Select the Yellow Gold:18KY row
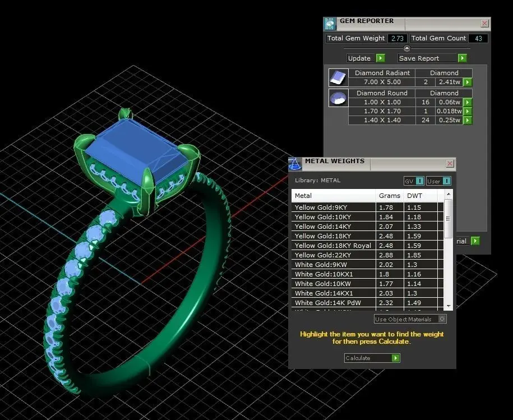Image resolution: width=513 pixels, height=420 pixels. [367, 236]
